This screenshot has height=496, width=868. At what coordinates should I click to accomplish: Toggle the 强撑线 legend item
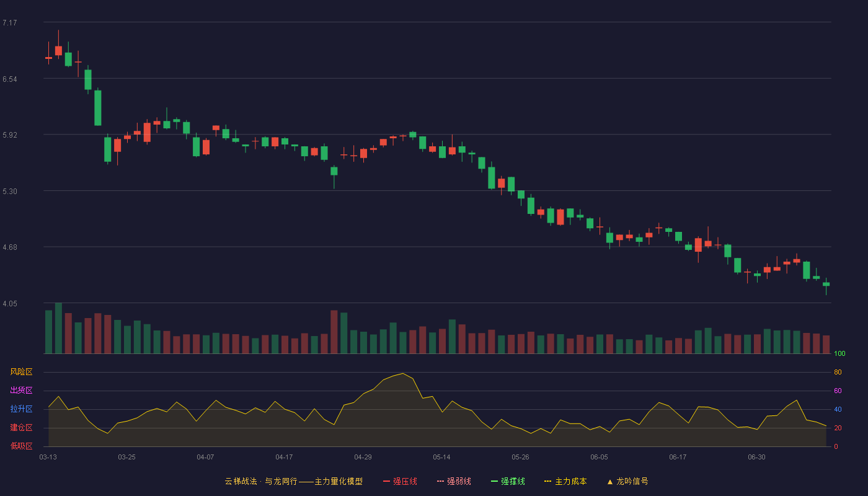[508, 481]
